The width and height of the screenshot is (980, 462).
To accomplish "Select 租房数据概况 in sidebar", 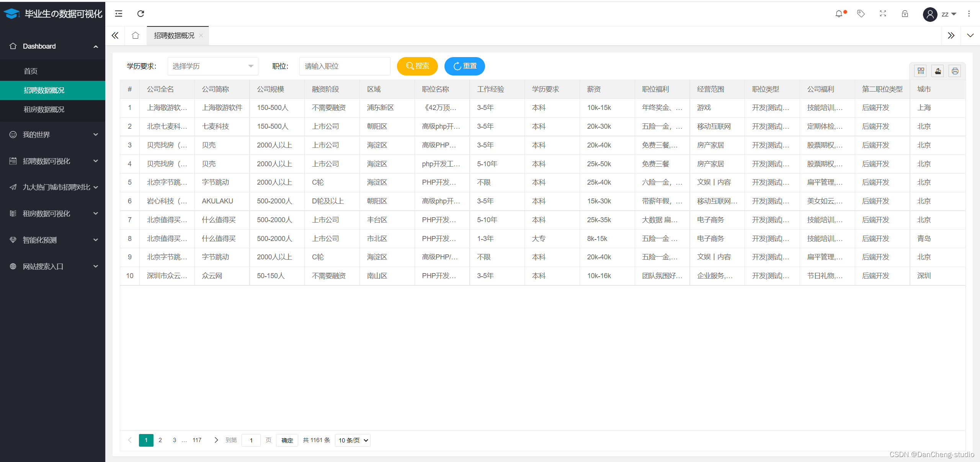I will tap(44, 110).
